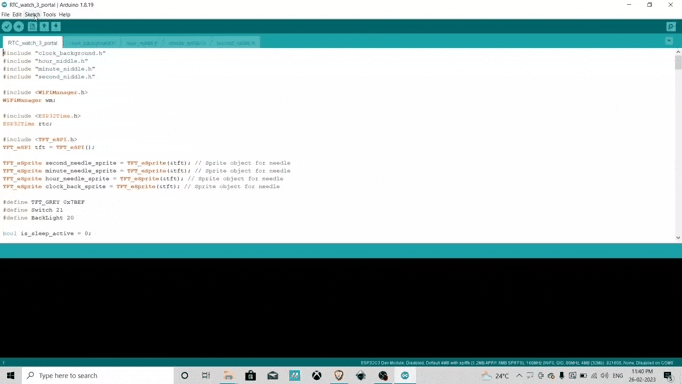Click the editor scrollbar up arrow

(x=678, y=52)
